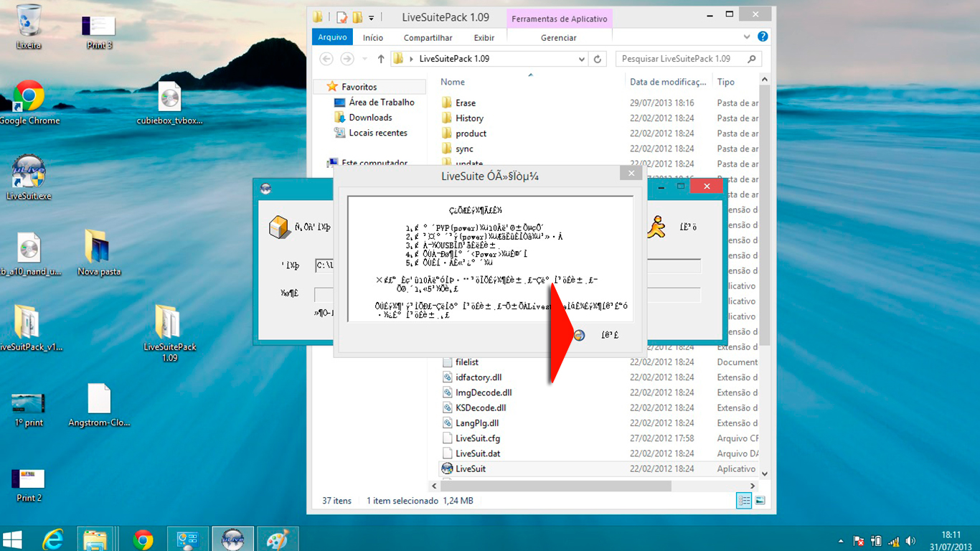Select the LiveSuitPack 1.09 desktop folder
Screen dimensions: 980x551
pos(170,333)
